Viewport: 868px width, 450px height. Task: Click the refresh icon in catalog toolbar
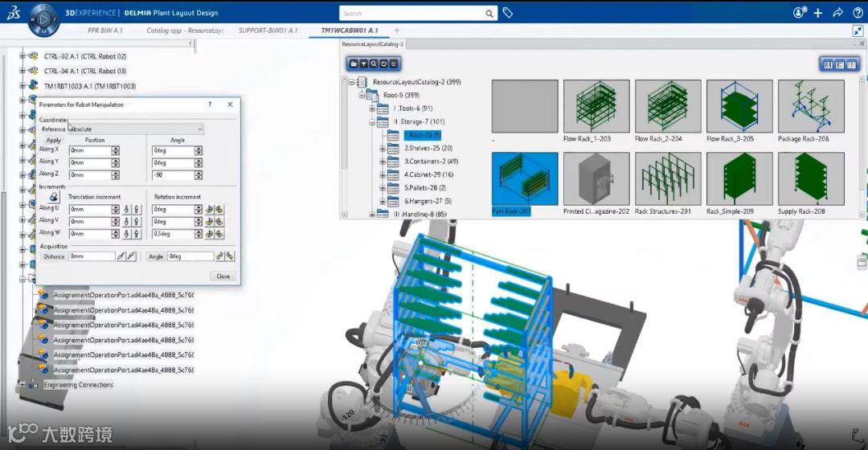pos(383,64)
